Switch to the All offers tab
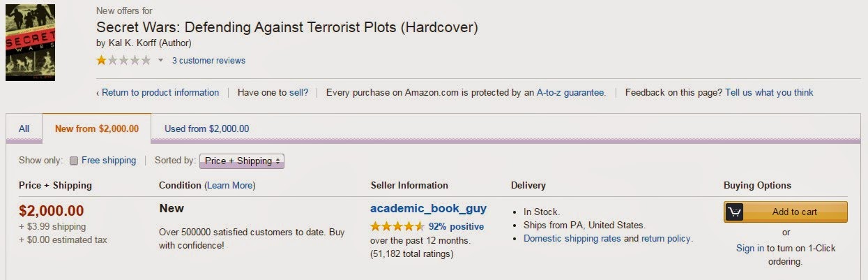Viewport: 868px width, 280px height. pyautogui.click(x=24, y=128)
